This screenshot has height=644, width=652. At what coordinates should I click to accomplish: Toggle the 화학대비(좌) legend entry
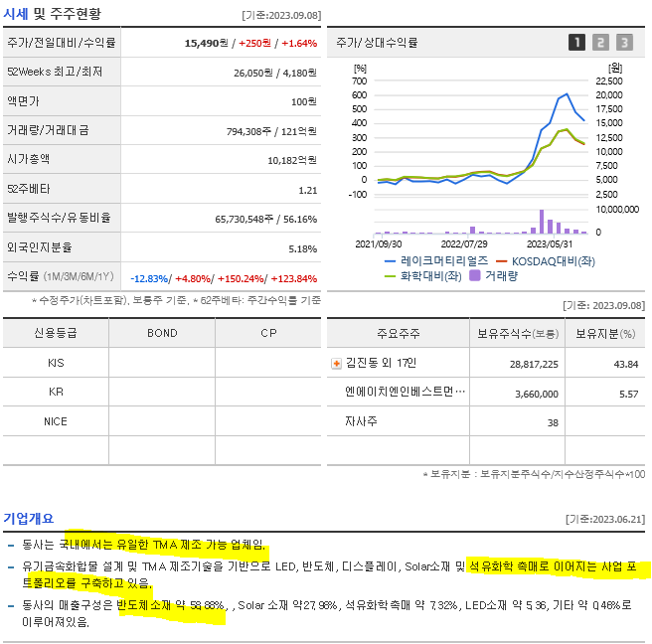point(423,276)
